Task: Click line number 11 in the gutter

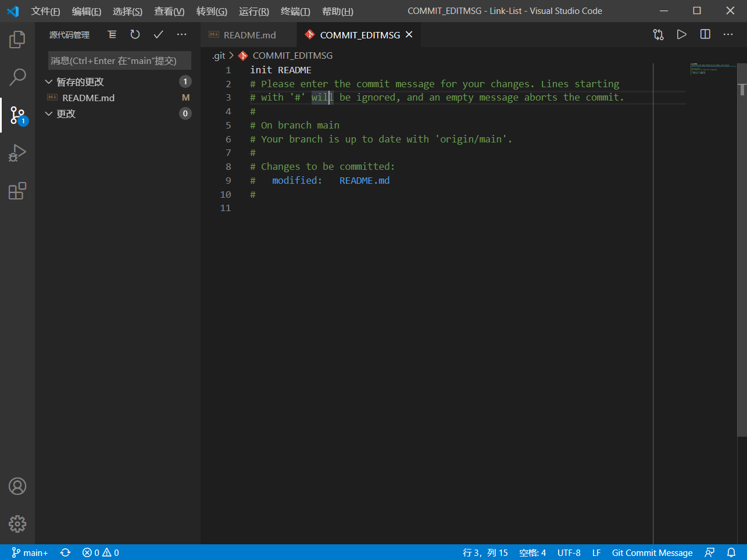Action: click(226, 208)
